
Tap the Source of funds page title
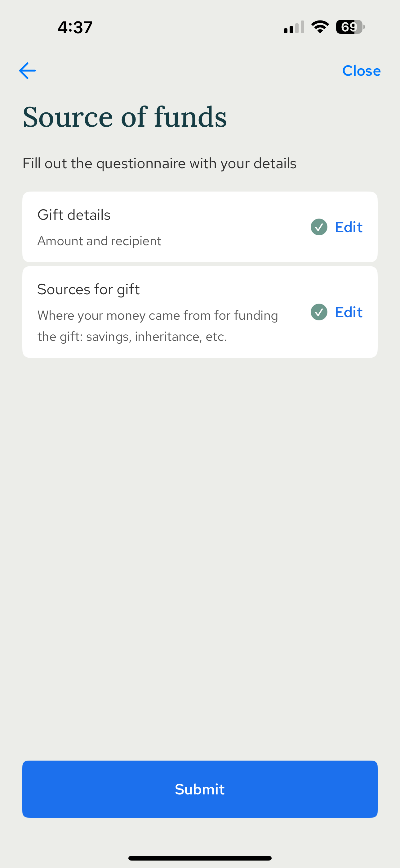point(125,117)
